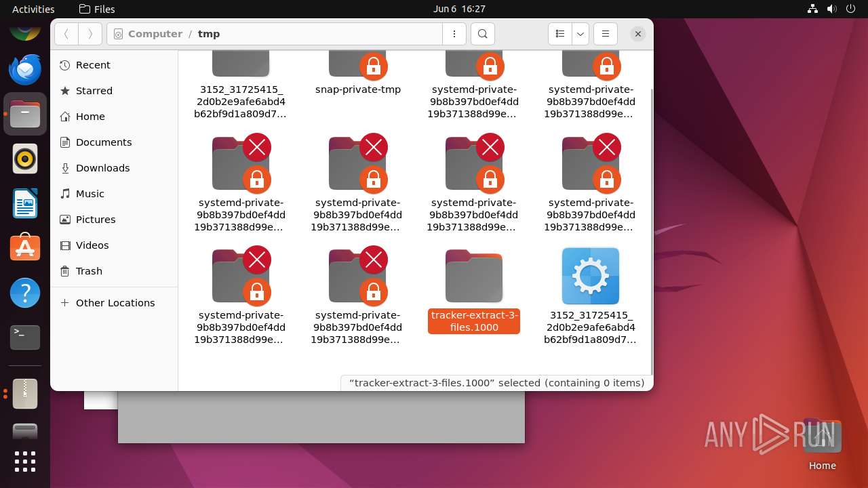Select the bottom 3152_31725415 gear file icon
868x488 pixels.
[x=591, y=276]
